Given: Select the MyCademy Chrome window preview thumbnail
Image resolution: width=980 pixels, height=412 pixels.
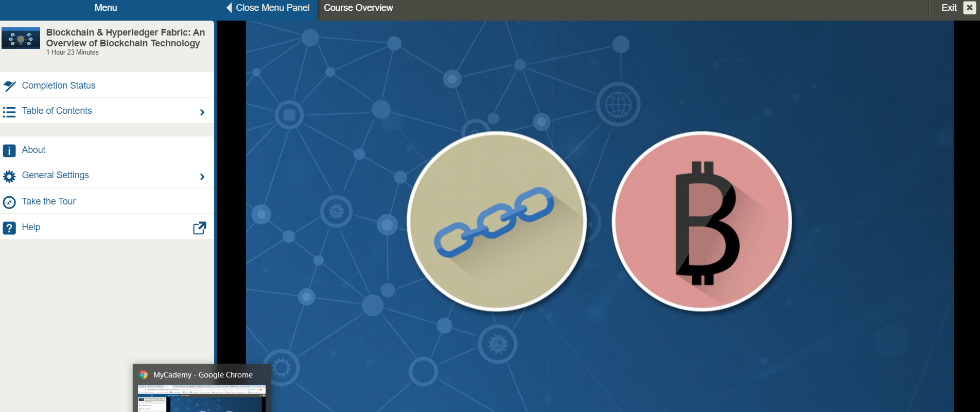Looking at the screenshot, I should pos(202,398).
